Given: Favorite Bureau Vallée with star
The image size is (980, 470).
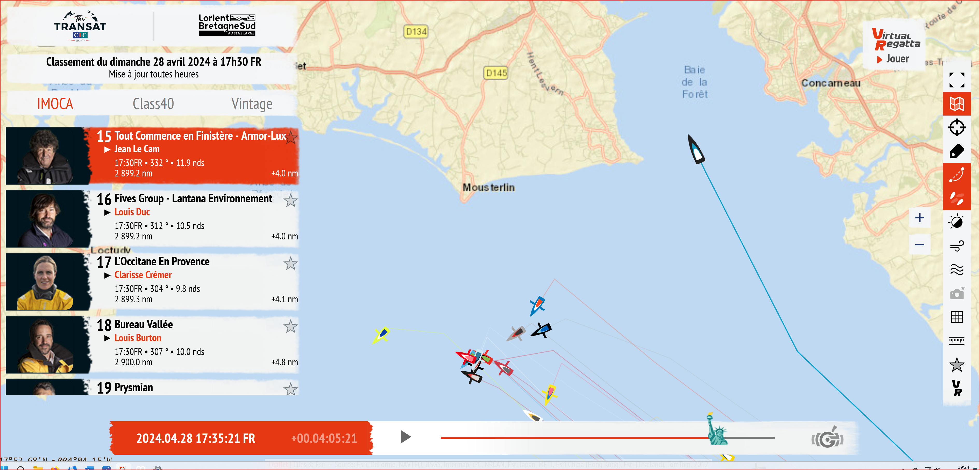Looking at the screenshot, I should [291, 326].
